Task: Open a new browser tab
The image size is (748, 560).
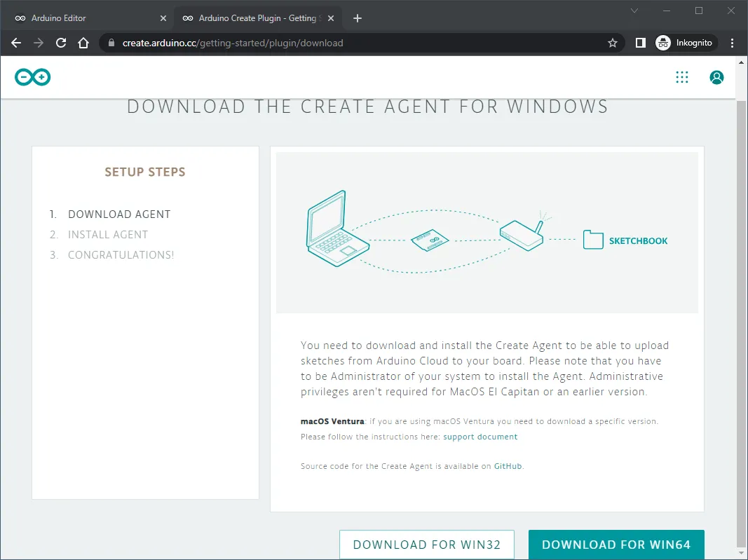Action: (358, 18)
